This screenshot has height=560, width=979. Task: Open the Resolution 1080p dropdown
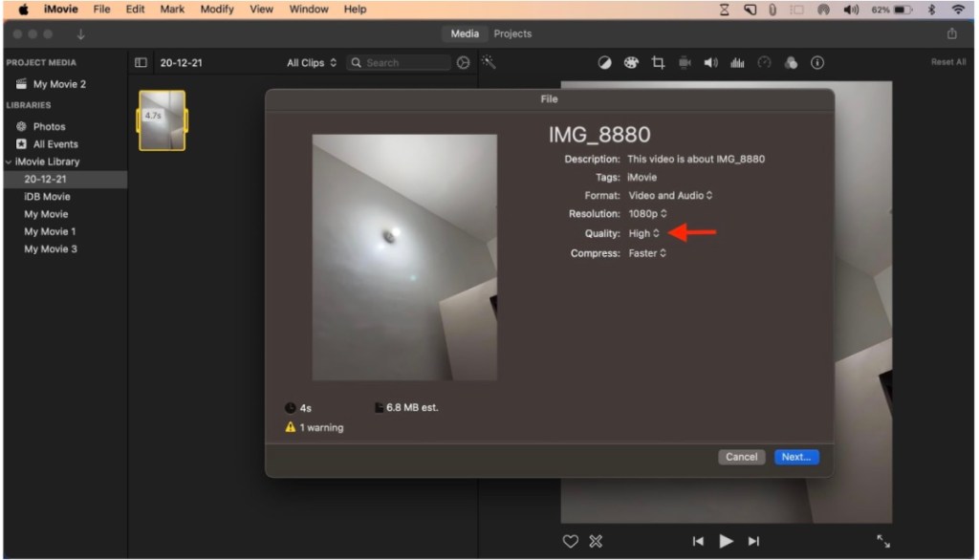click(647, 213)
